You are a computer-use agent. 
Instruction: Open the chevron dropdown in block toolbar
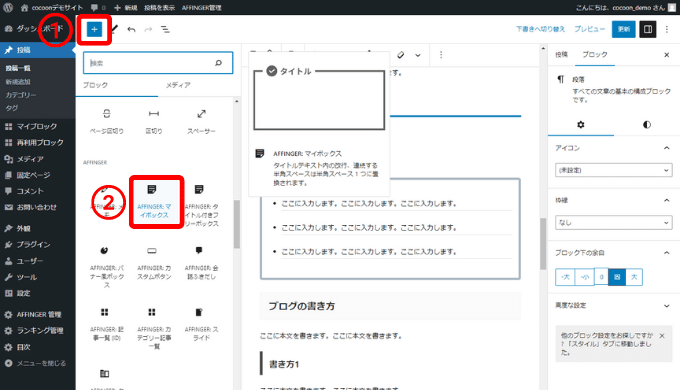point(418,55)
